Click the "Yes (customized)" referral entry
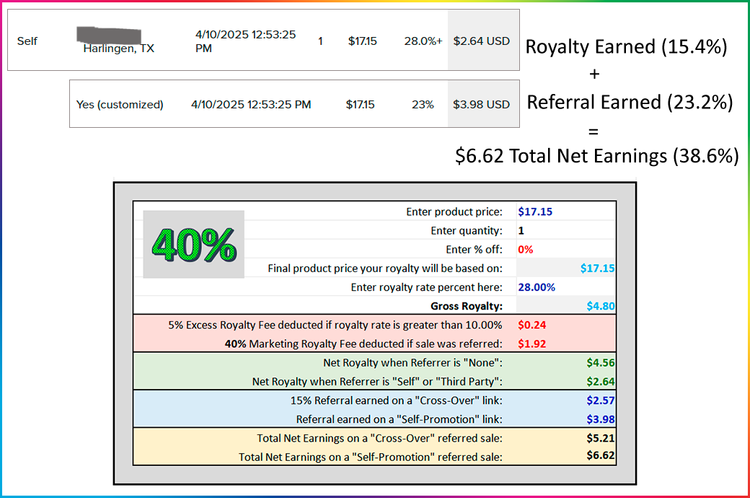 pos(123,103)
